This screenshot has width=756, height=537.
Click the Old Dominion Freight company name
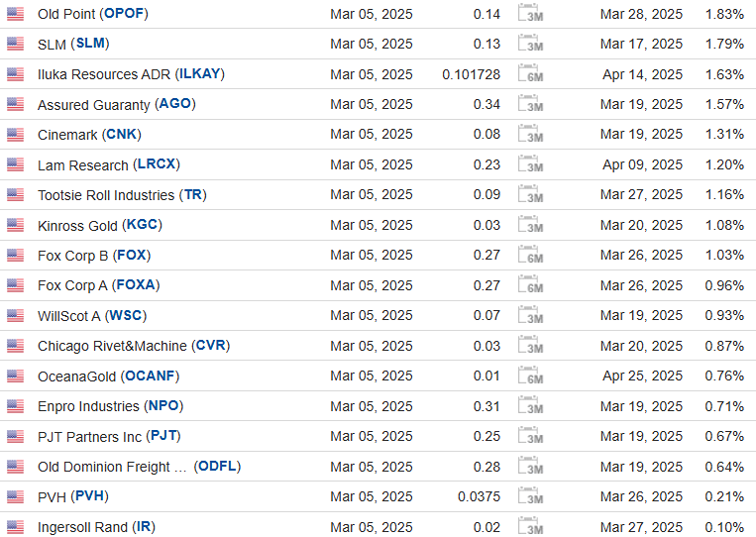tap(112, 467)
